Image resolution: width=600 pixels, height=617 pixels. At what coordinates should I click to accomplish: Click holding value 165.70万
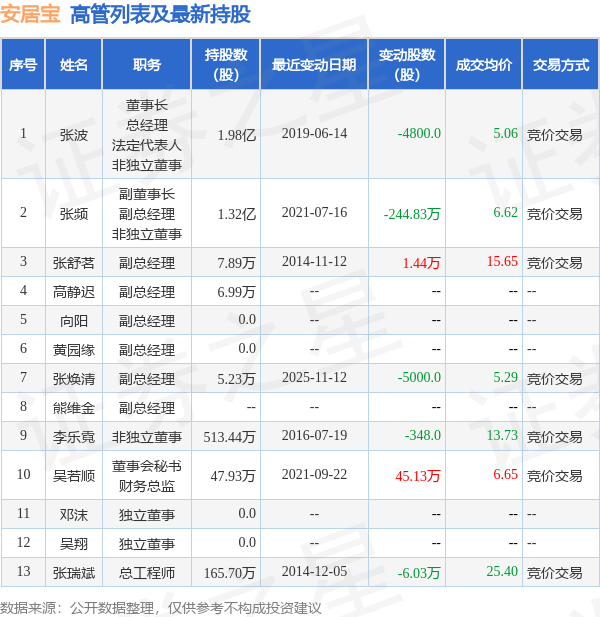229,573
